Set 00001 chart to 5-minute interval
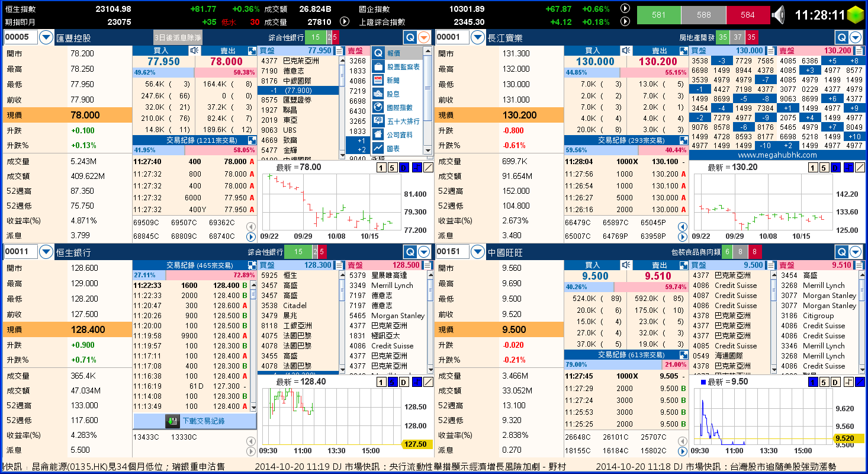Image resolution: width=868 pixels, height=474 pixels. [x=824, y=168]
